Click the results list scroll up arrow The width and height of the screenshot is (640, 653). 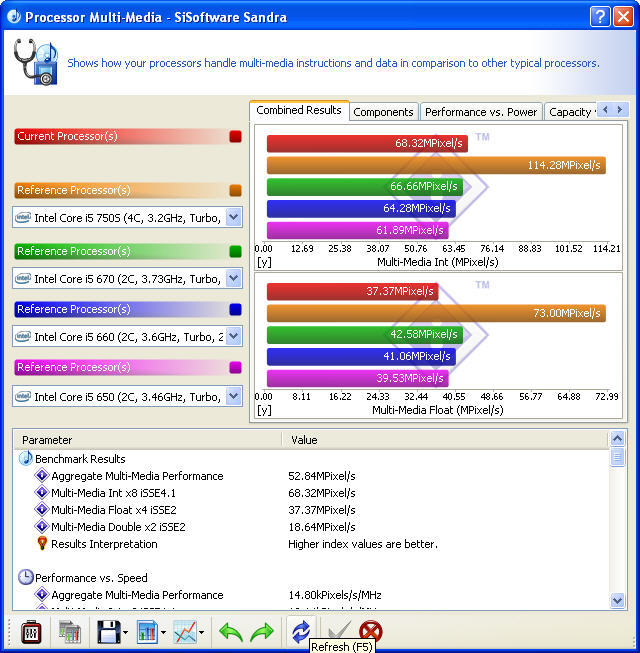618,438
